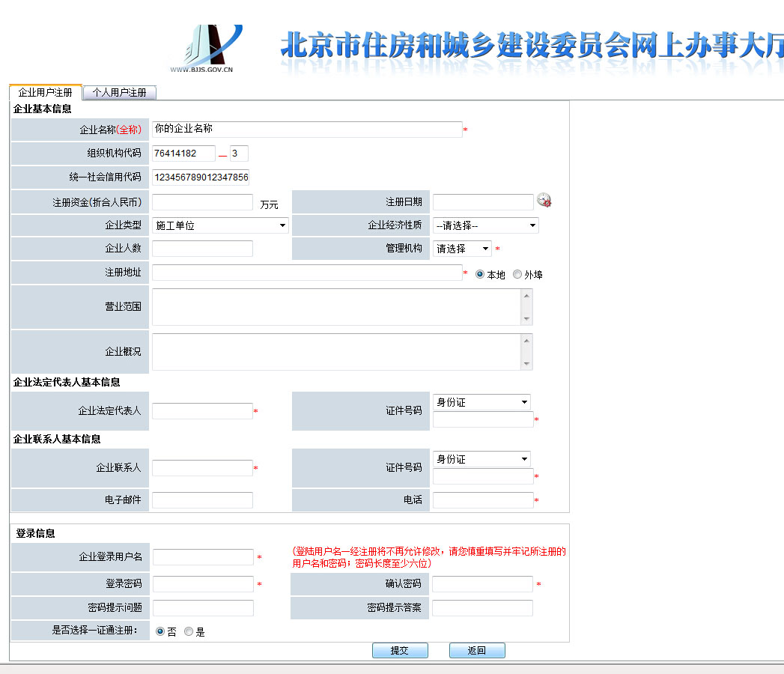Click the 北京市住房和城乡建设委员会 header title
Viewport: 784px width, 674px height.
point(532,45)
